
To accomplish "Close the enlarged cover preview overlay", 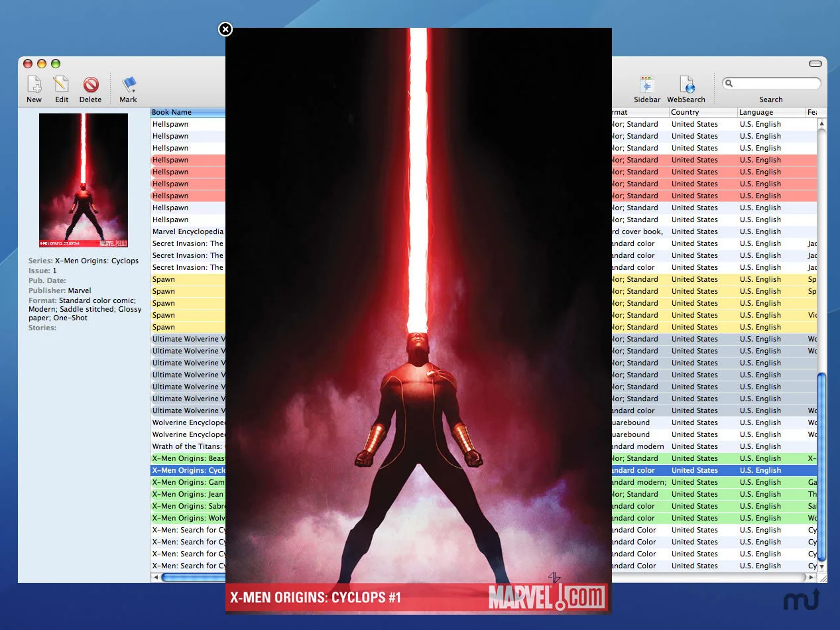I will coord(225,29).
